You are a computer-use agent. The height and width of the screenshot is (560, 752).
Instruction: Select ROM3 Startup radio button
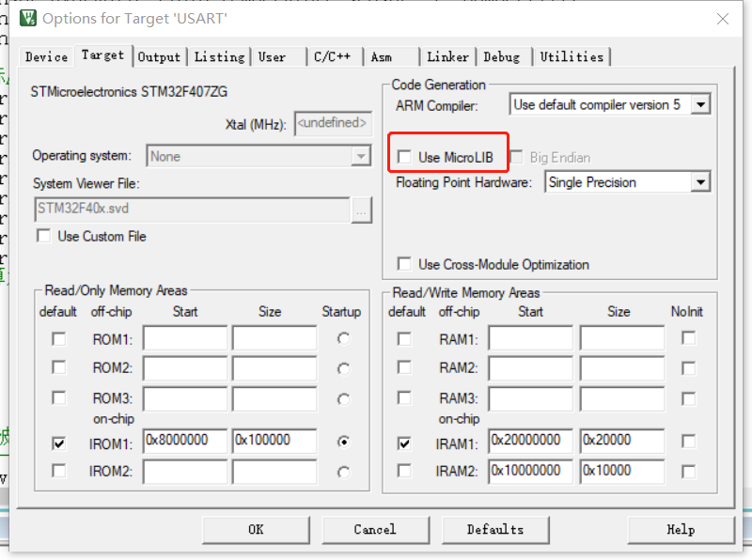(x=343, y=399)
